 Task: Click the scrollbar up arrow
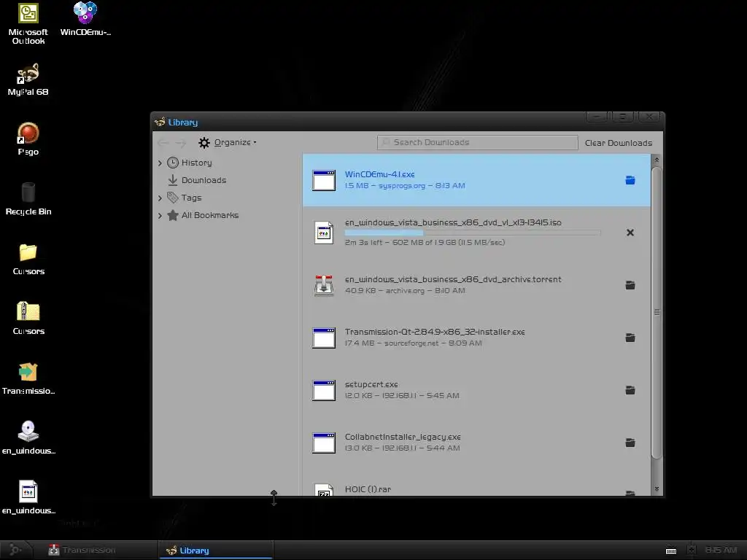[x=657, y=160]
